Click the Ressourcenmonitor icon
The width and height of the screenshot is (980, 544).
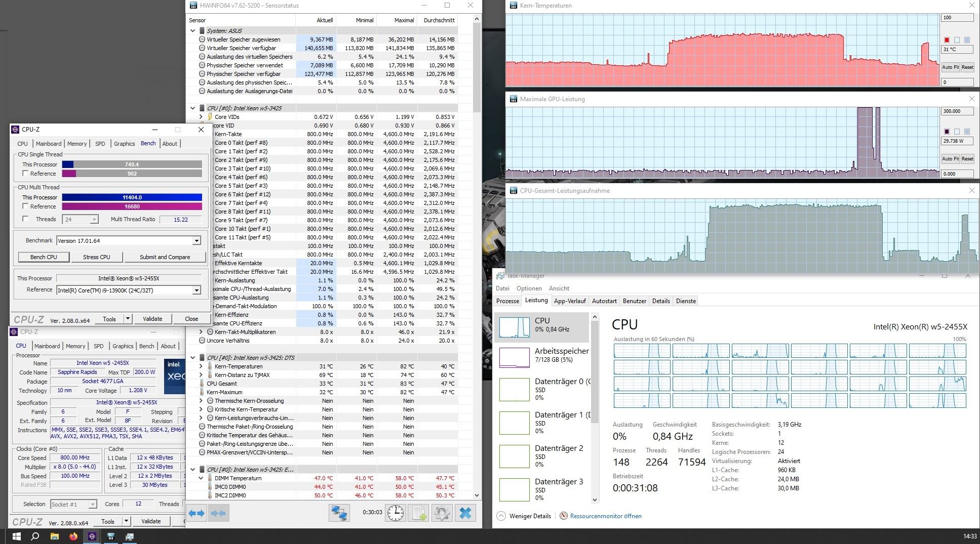coord(563,516)
